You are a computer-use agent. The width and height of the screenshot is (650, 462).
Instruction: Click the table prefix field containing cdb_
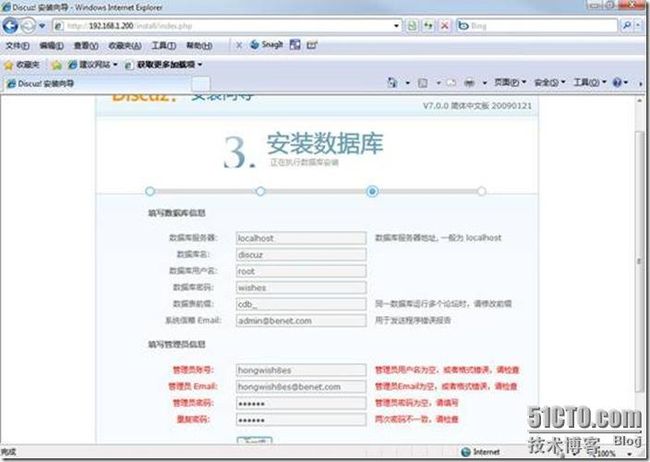[x=301, y=304]
